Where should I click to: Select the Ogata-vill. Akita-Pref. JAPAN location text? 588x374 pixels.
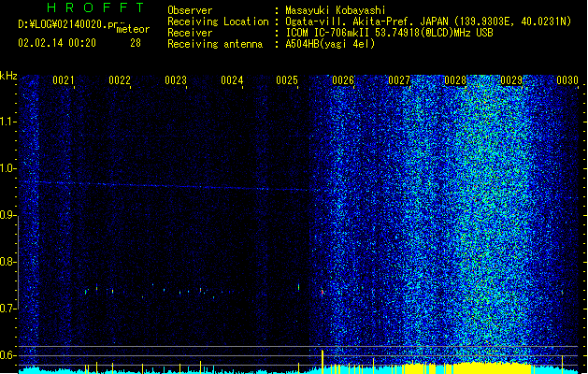[428, 22]
